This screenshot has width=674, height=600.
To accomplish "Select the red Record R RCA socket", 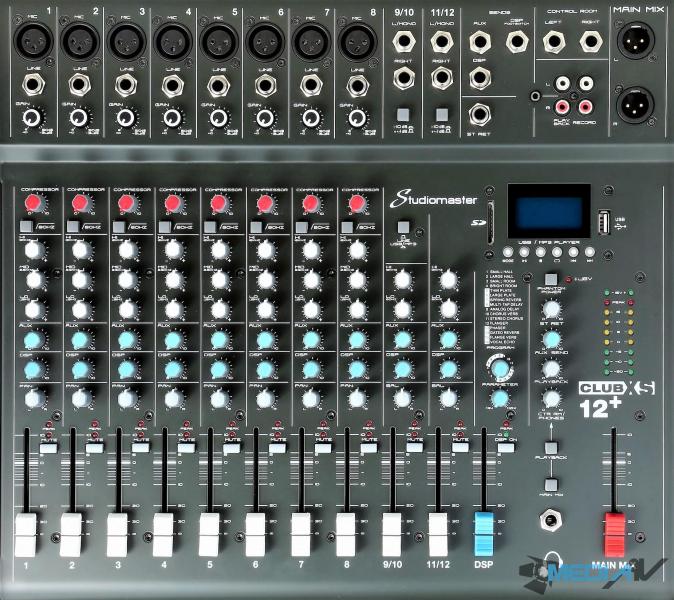I will click(585, 106).
